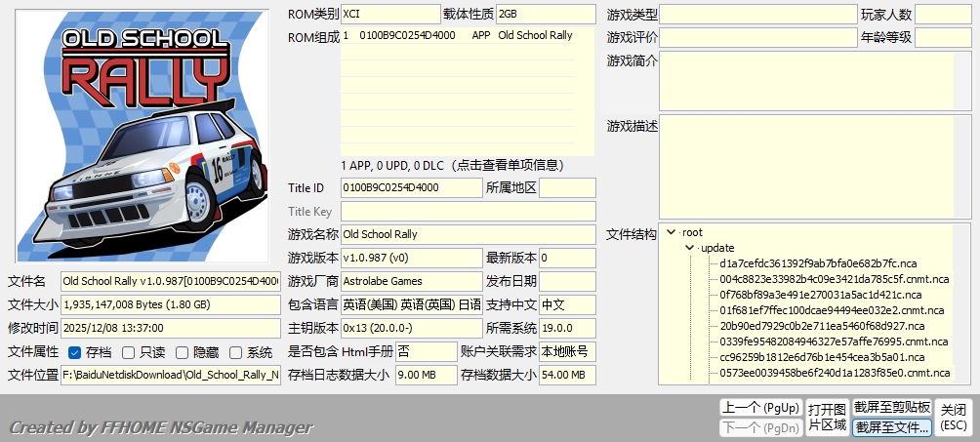Image resolution: width=980 pixels, height=442 pixels.
Task: Go to previous game with 上一个 (PgUp)
Action: [x=759, y=407]
